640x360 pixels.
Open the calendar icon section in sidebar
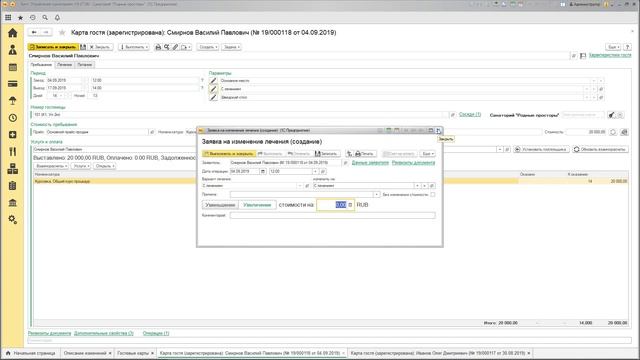13,67
